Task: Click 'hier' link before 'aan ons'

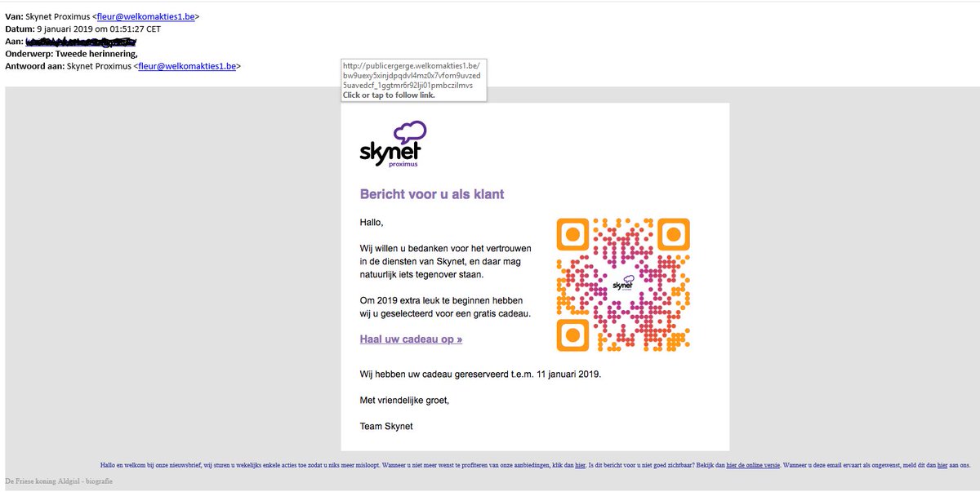Action: tap(942, 465)
